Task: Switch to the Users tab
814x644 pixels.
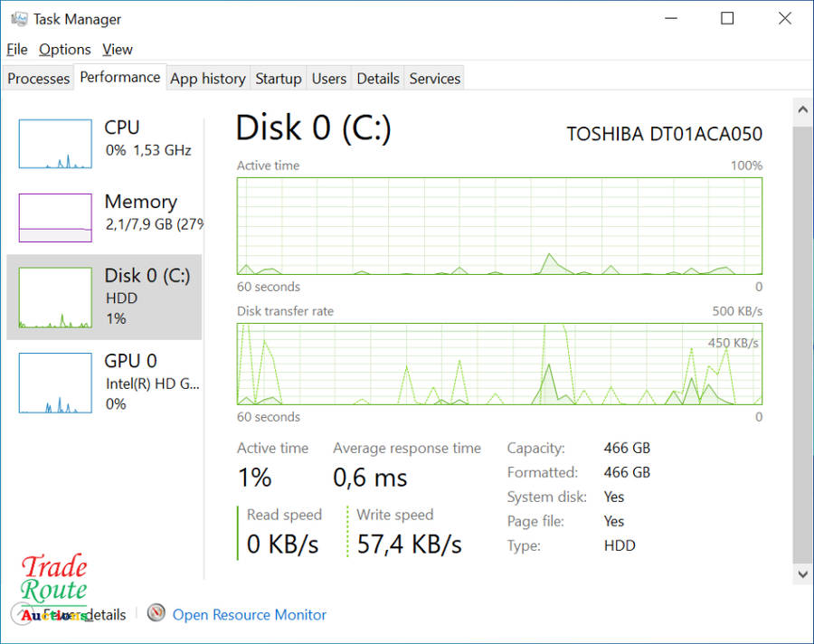Action: (x=329, y=79)
